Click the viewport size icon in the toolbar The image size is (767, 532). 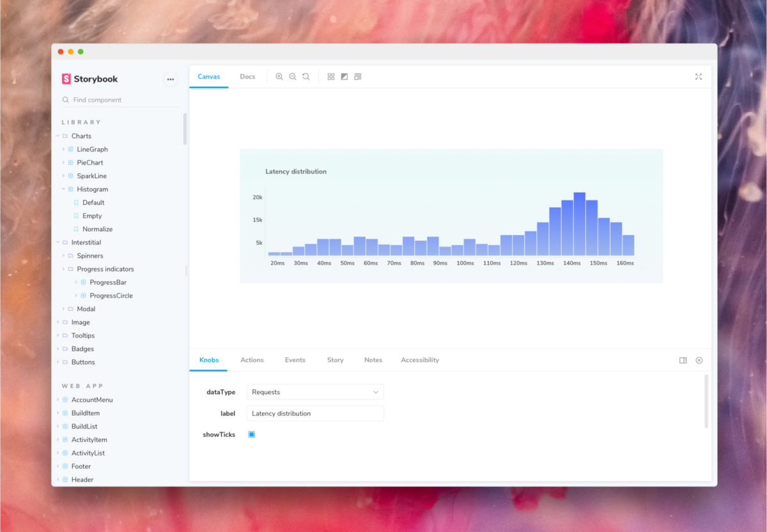[x=357, y=76]
